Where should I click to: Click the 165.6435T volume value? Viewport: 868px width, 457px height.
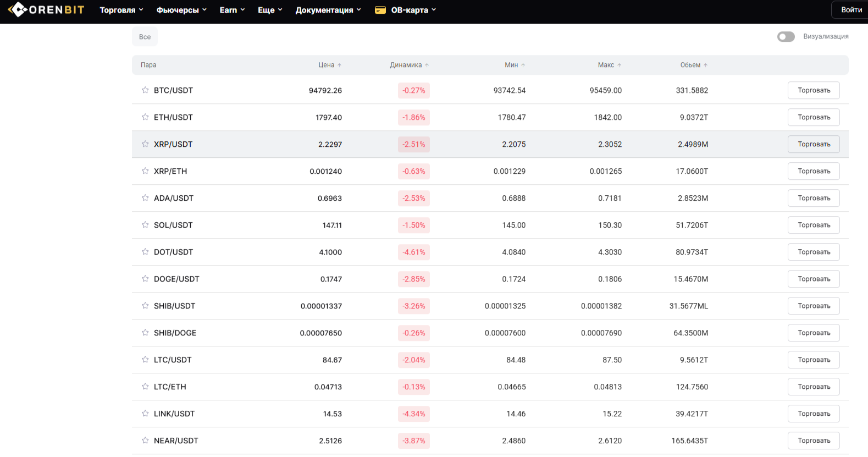(689, 441)
